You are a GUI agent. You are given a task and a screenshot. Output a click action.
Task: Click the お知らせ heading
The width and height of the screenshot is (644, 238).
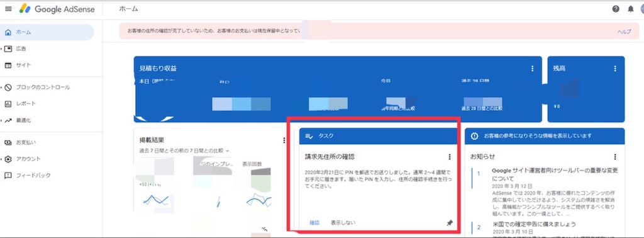(x=482, y=157)
